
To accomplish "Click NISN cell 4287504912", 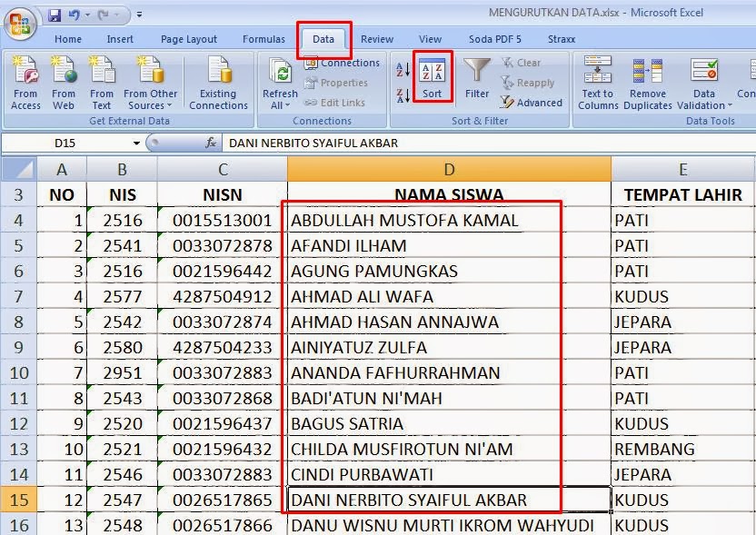I will [223, 296].
